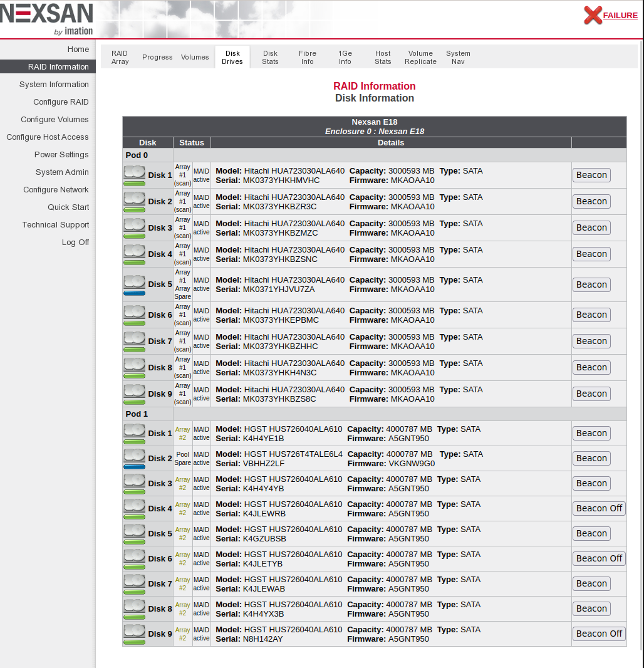
Task: Click the Pod 1 Disk 5 drive icon
Action: [135, 535]
